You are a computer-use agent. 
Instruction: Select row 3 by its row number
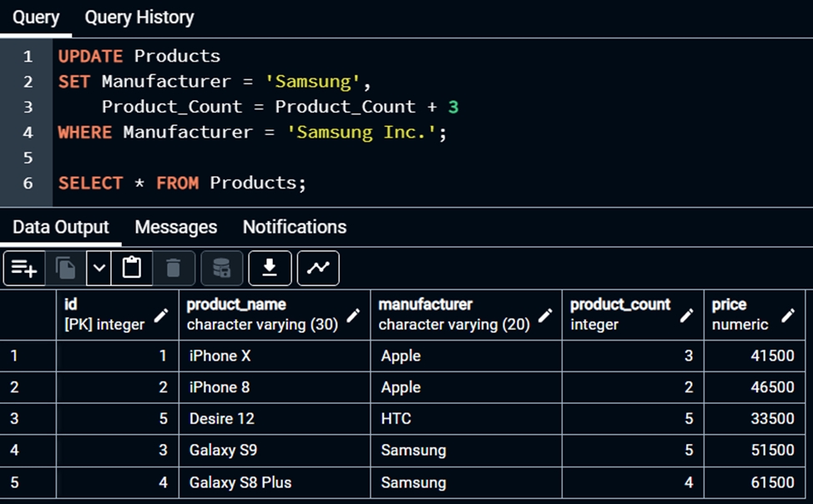point(15,419)
